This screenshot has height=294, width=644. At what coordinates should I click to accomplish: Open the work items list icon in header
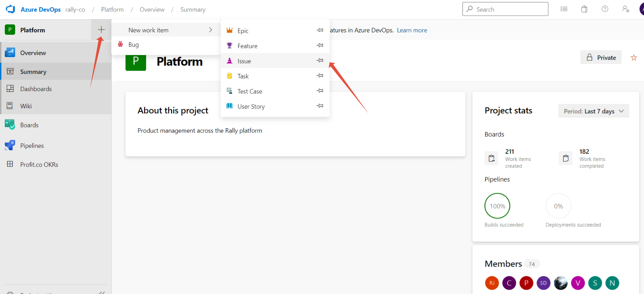564,9
